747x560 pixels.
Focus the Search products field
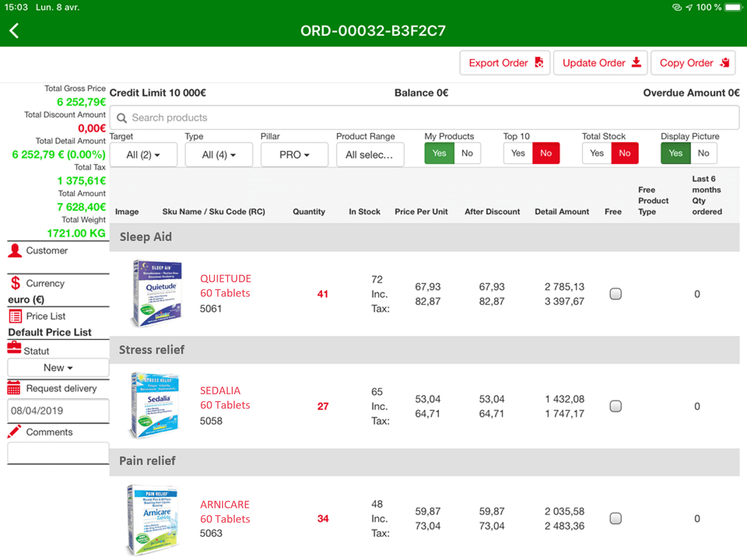[424, 118]
